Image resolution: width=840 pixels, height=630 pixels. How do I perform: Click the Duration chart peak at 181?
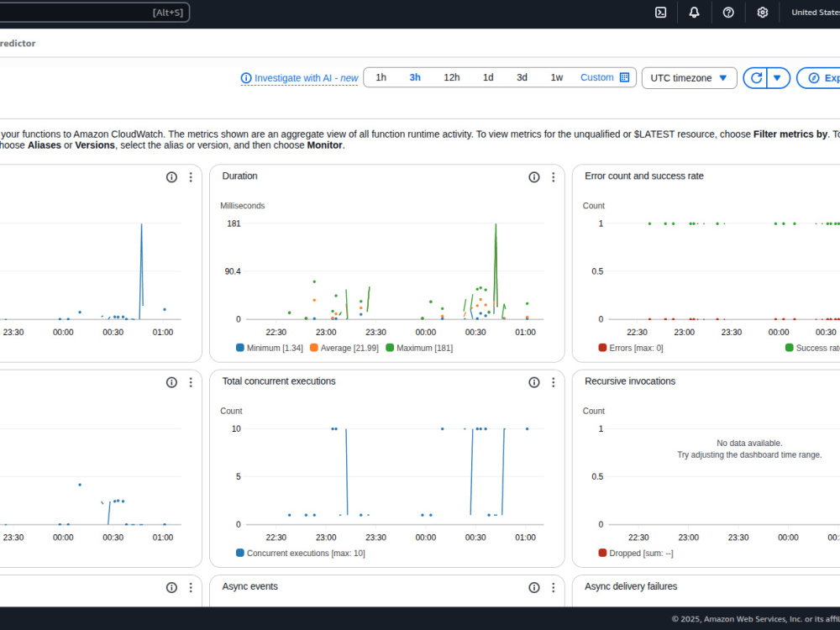(x=496, y=224)
